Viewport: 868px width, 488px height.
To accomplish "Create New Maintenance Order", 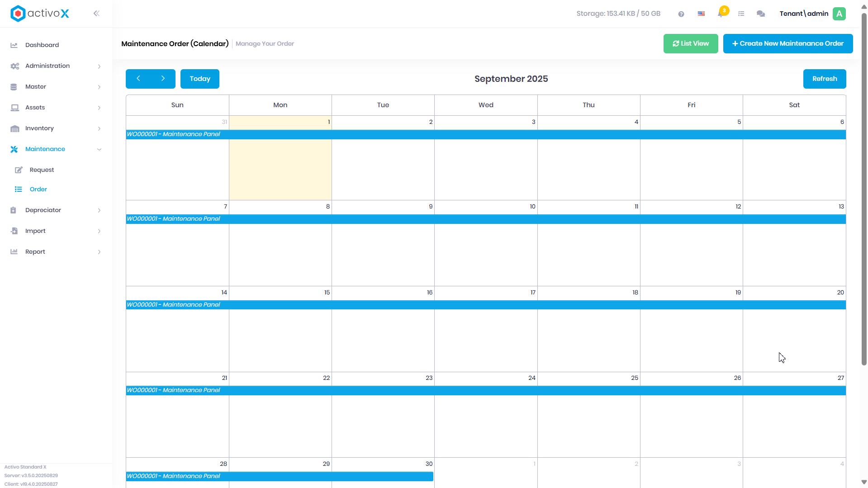I will [788, 44].
